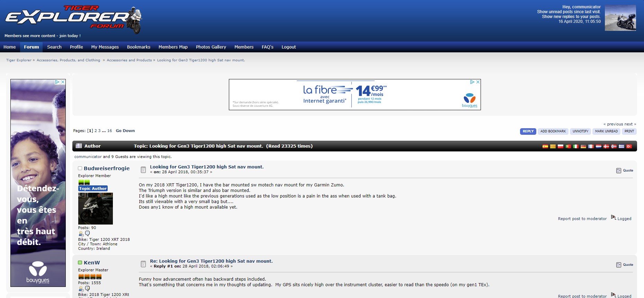
Task: Open AdChoices info on top banner ad
Action: click(472, 82)
